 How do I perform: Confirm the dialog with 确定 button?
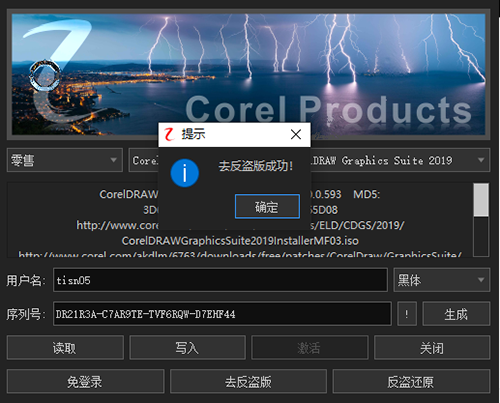[267, 207]
